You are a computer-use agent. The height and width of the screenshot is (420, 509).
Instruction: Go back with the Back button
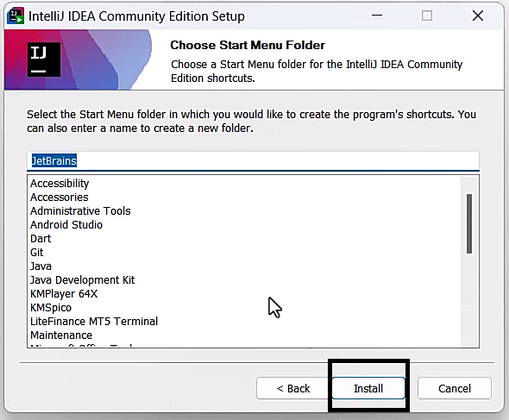coord(292,388)
